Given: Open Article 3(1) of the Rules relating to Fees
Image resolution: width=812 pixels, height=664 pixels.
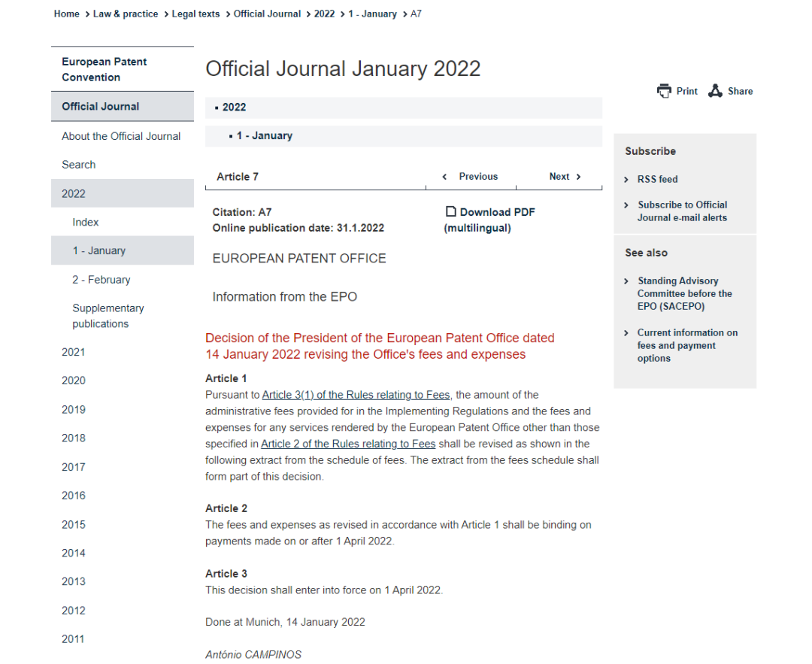Looking at the screenshot, I should click(x=356, y=395).
